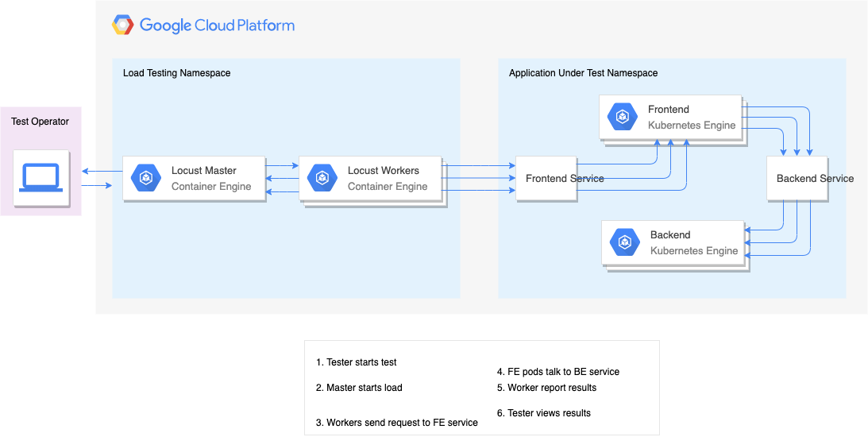Click the Backend Kubernetes Engine hexagon icon
The image size is (868, 437).
[x=625, y=242]
